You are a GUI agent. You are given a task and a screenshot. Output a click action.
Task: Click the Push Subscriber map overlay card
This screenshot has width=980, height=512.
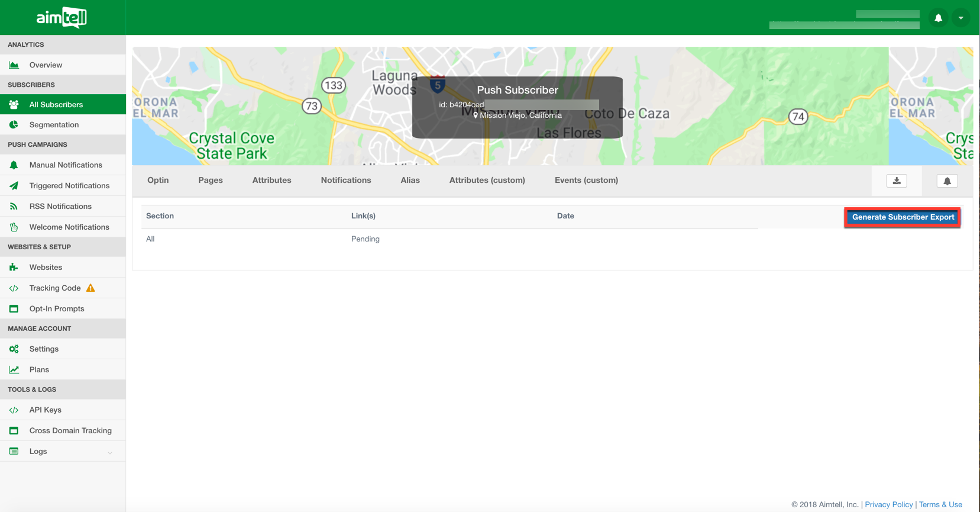coord(517,107)
